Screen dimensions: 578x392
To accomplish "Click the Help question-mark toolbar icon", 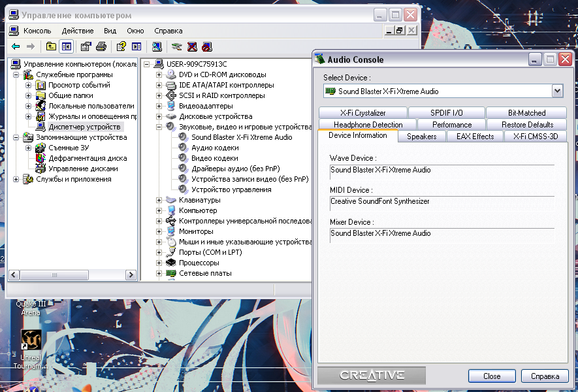I will [x=121, y=46].
